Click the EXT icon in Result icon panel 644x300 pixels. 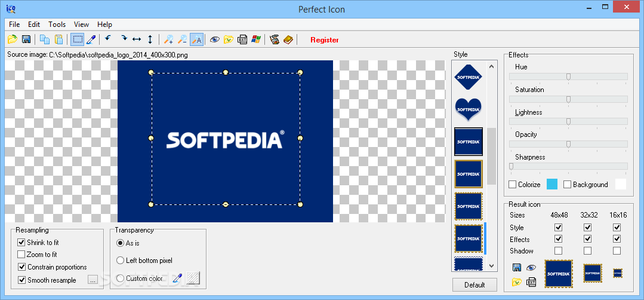(531, 282)
